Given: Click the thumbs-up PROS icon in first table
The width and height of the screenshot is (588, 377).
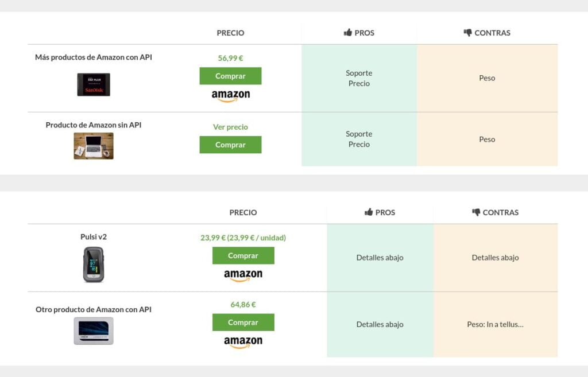Looking at the screenshot, I should tap(347, 32).
